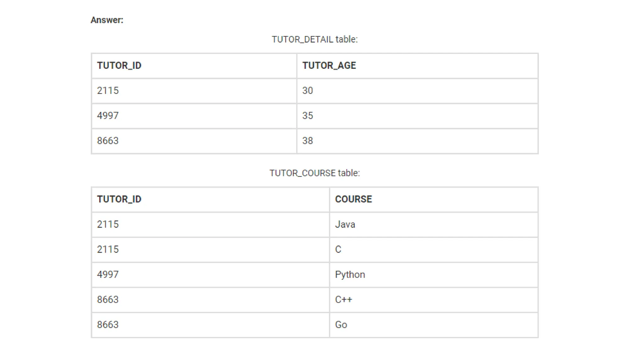This screenshot has height=362, width=644.
Task: Select the Python course cell
Action: click(x=350, y=275)
